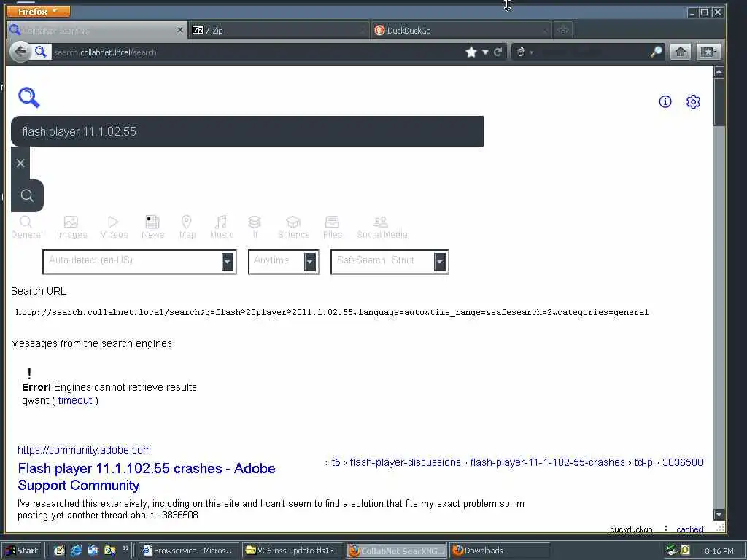Screen dimensions: 747x560
Task: Switch to the 7-Zip tab
Action: [279, 30]
